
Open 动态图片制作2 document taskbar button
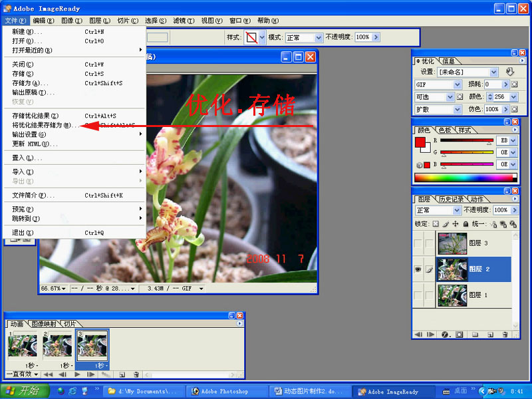tap(309, 391)
